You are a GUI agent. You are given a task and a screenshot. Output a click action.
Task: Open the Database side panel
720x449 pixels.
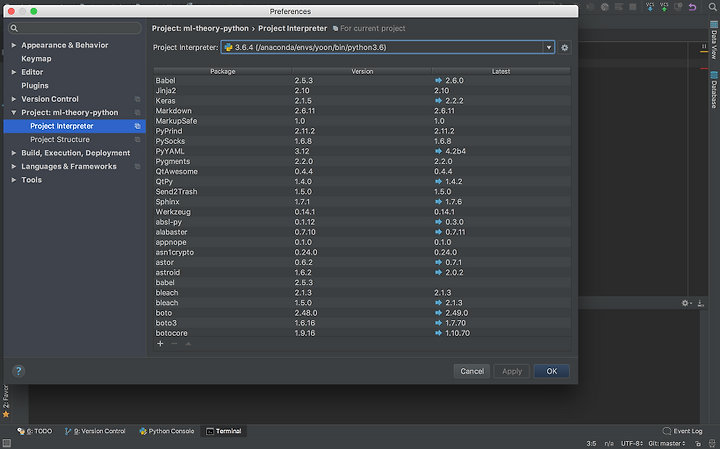click(x=714, y=90)
